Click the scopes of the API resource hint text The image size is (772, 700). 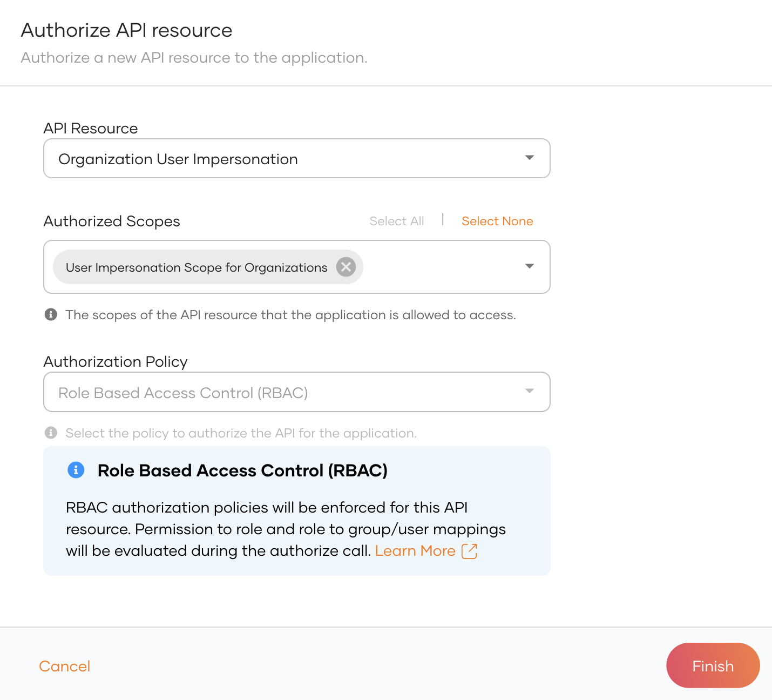tap(290, 315)
